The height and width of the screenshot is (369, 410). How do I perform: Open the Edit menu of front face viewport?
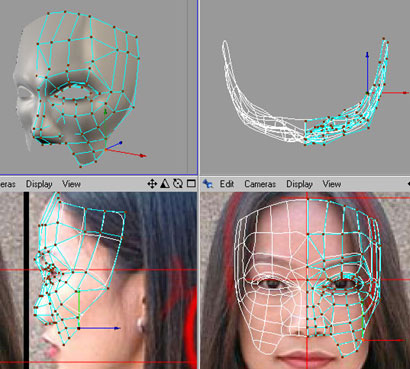(227, 184)
